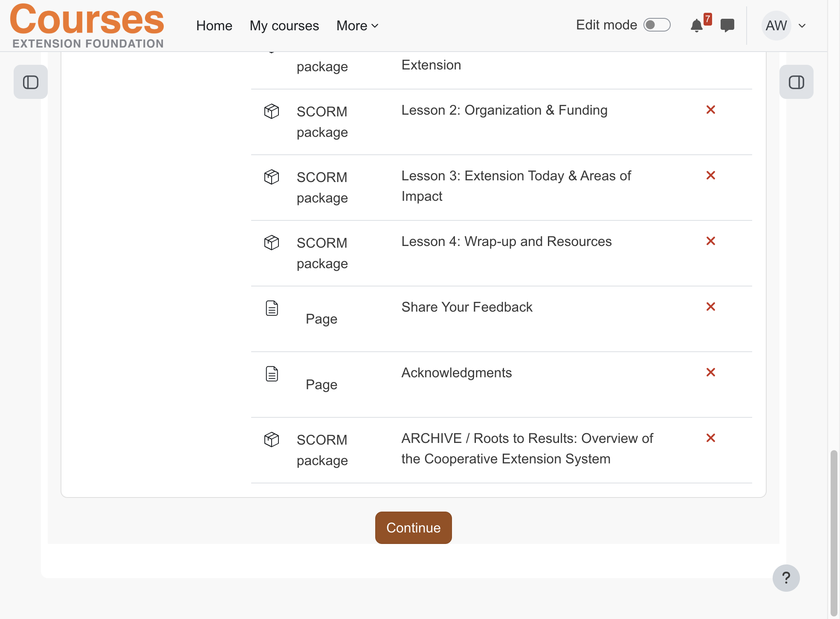The height and width of the screenshot is (619, 840).
Task: Click the red X for Lesson 2
Action: pyautogui.click(x=711, y=110)
